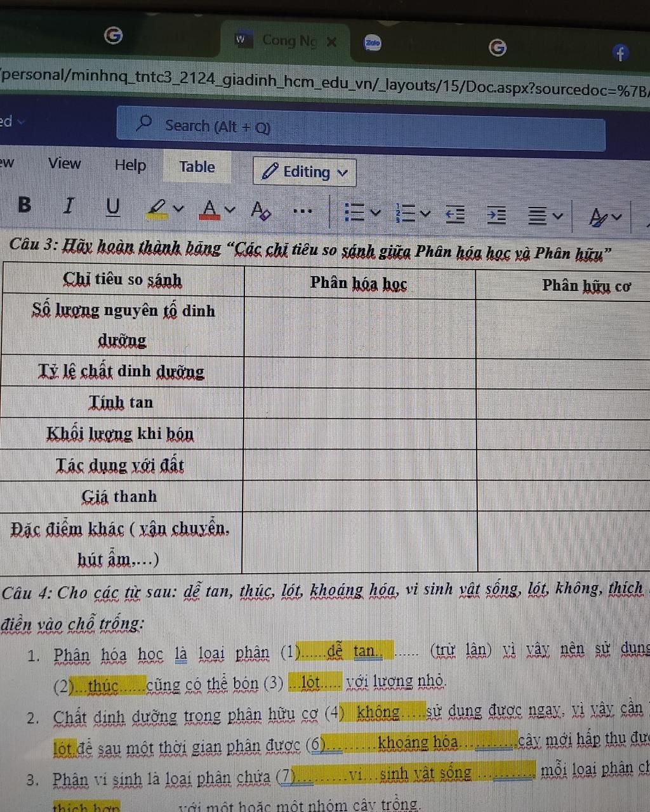Apply the yellow text highlight color

click(156, 209)
